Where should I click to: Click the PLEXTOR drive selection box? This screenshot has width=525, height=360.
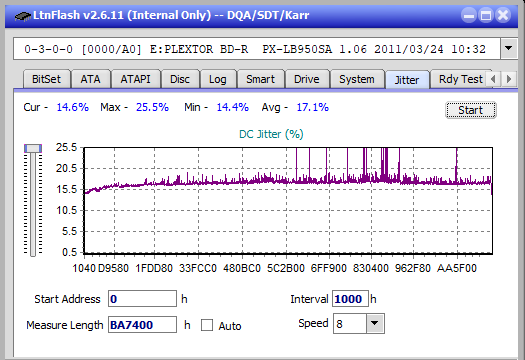tap(256, 49)
